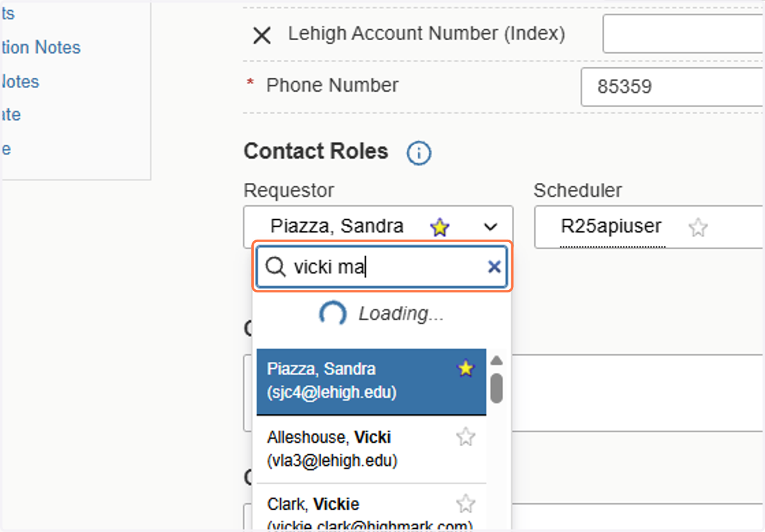Clear the contact search text
Image resolution: width=765 pixels, height=532 pixels.
pyautogui.click(x=493, y=267)
